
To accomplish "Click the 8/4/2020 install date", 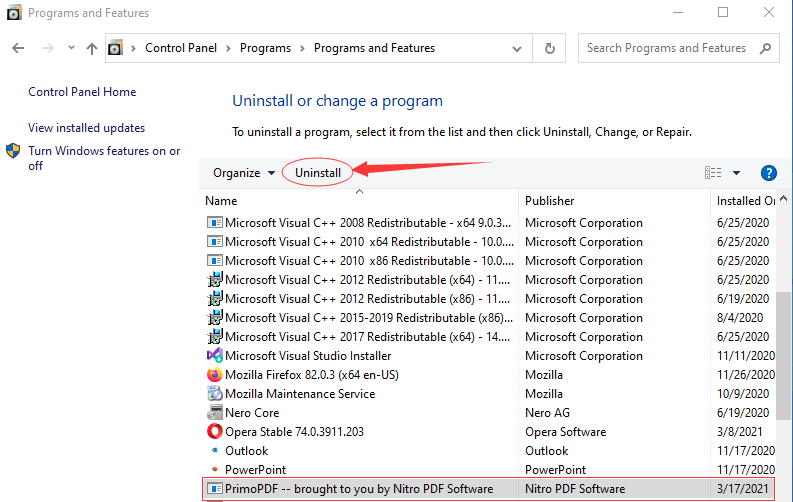I will click(740, 318).
